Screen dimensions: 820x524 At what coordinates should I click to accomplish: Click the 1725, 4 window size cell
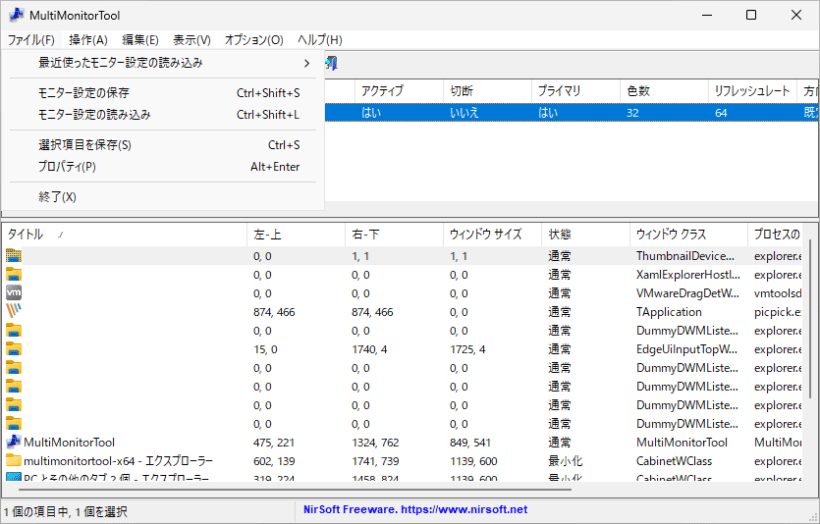468,349
